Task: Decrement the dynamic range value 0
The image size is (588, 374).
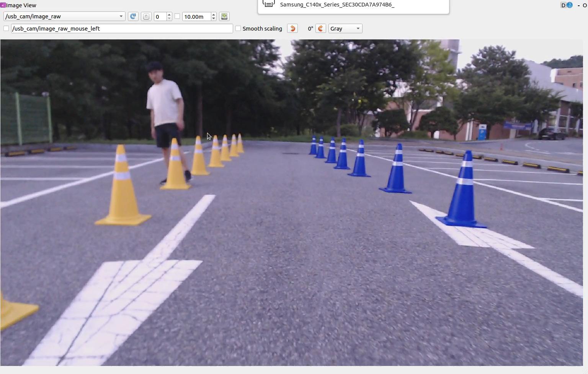Action: [169, 19]
